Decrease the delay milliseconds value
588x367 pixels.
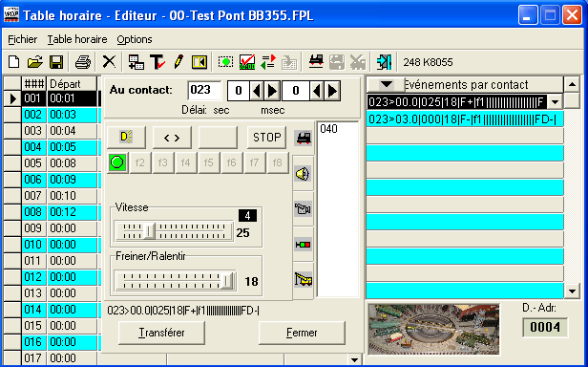pos(317,91)
